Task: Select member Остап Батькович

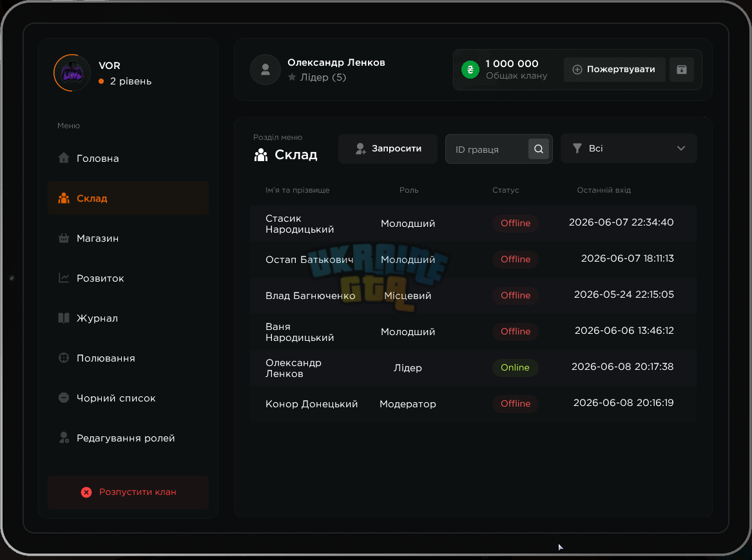Action: pyautogui.click(x=473, y=260)
